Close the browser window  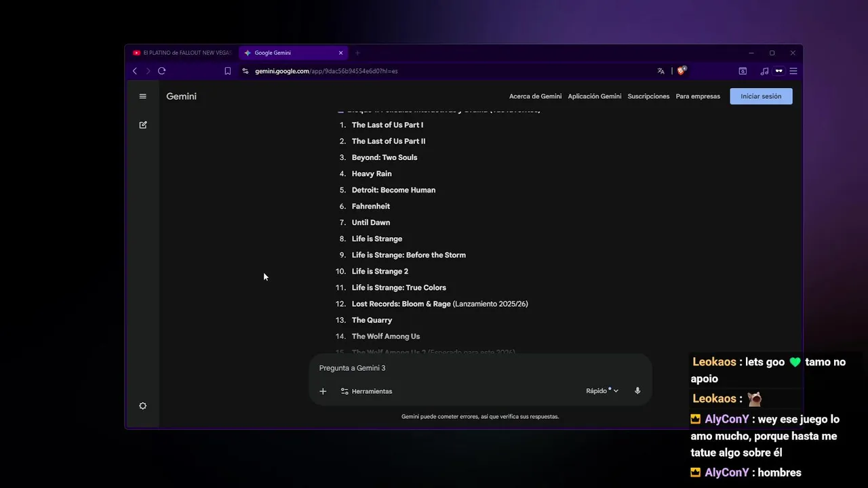(x=793, y=53)
